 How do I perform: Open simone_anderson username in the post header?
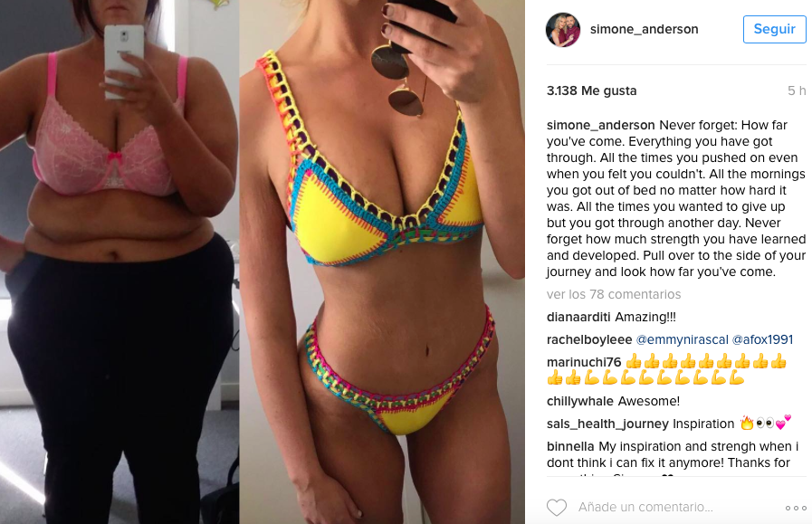coord(645,30)
